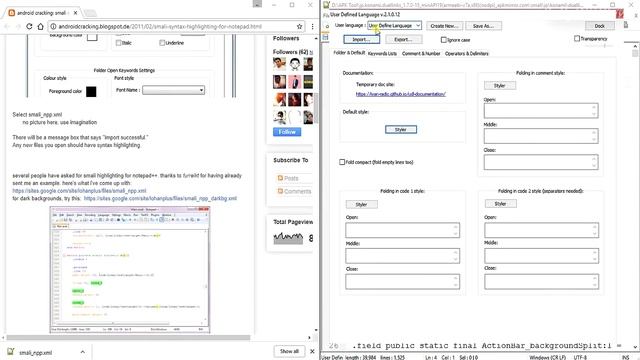Click the Follow button on the blog
640x360 pixels.
click(x=287, y=132)
